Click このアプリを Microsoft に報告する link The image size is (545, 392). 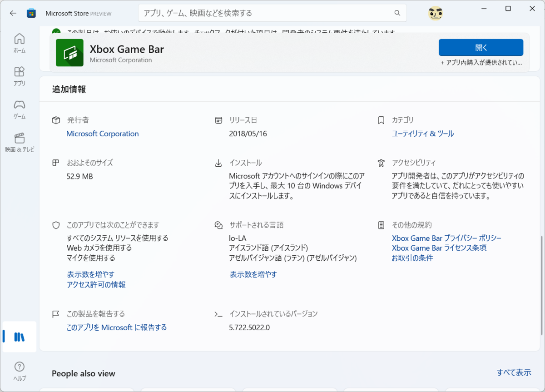point(116,327)
